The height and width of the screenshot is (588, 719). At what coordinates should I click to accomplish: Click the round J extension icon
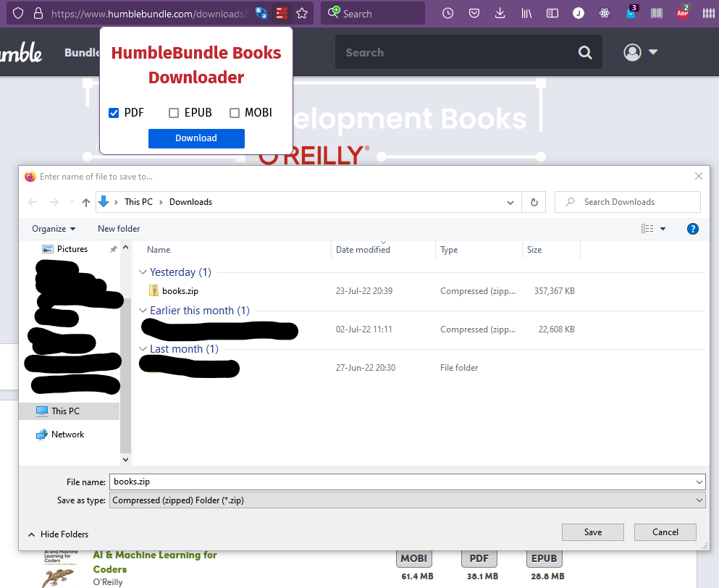pyautogui.click(x=579, y=13)
